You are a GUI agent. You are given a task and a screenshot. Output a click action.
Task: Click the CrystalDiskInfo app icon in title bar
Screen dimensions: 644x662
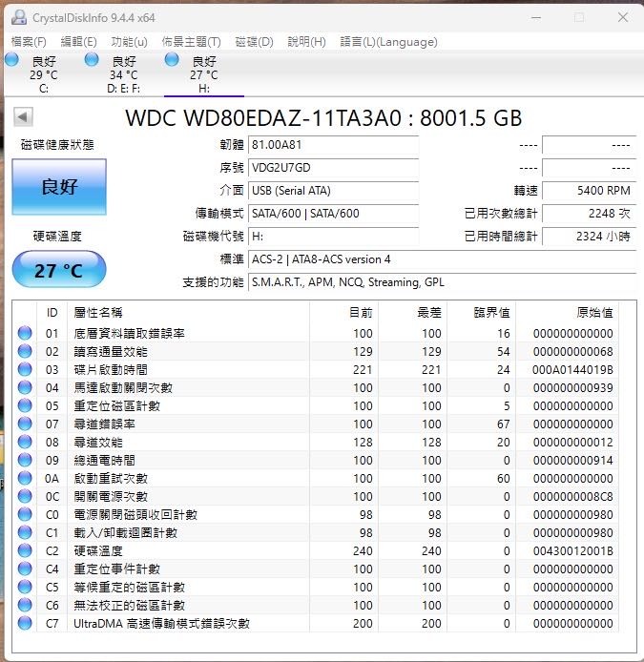tap(18, 17)
